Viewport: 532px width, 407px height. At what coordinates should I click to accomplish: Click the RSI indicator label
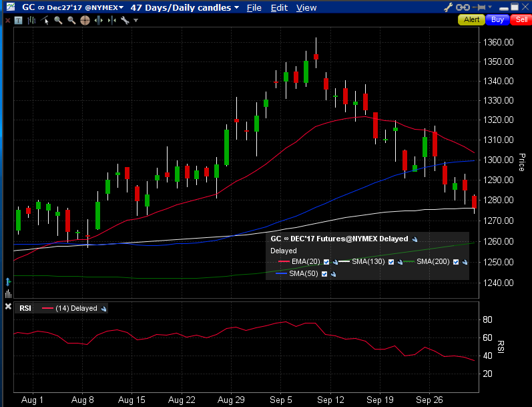coord(25,308)
